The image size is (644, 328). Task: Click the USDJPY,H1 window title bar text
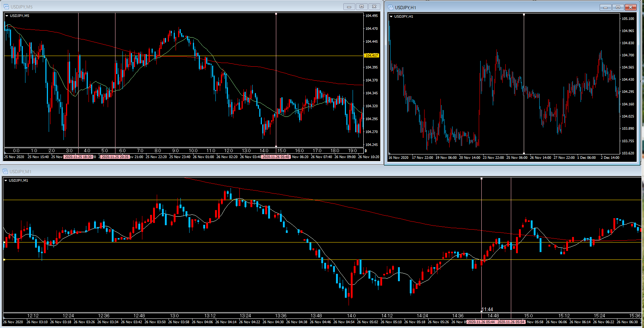405,7
